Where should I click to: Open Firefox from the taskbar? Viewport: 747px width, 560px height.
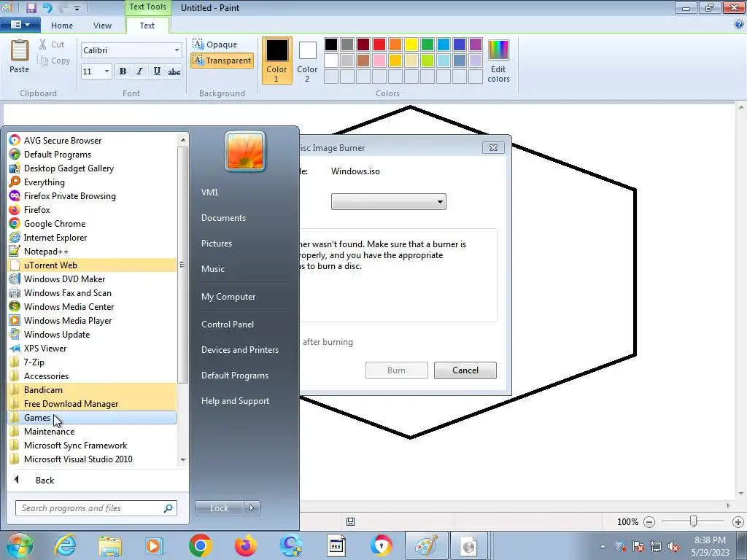245,545
